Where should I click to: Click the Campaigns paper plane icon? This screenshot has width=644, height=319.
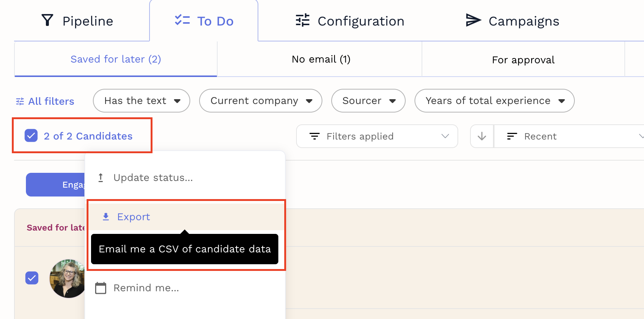pos(473,20)
